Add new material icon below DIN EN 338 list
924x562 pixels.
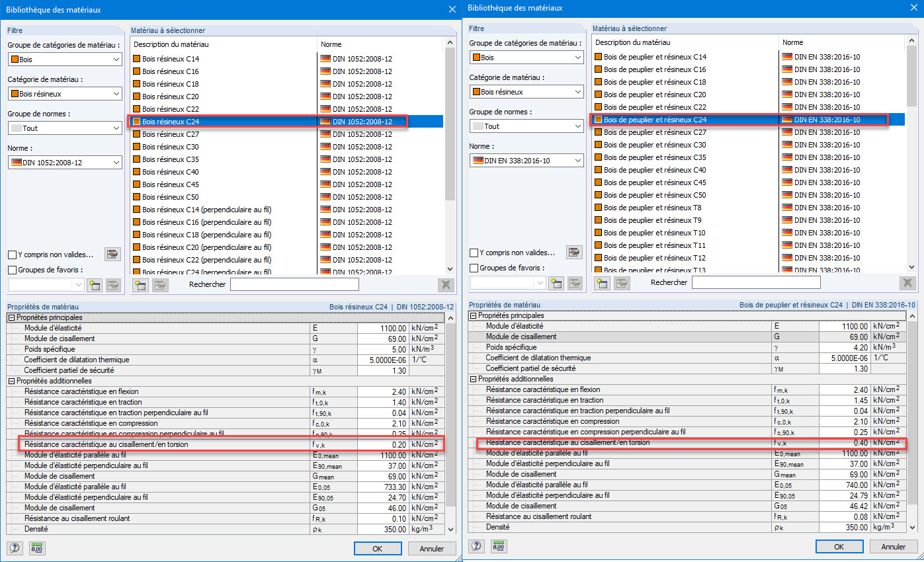602,283
